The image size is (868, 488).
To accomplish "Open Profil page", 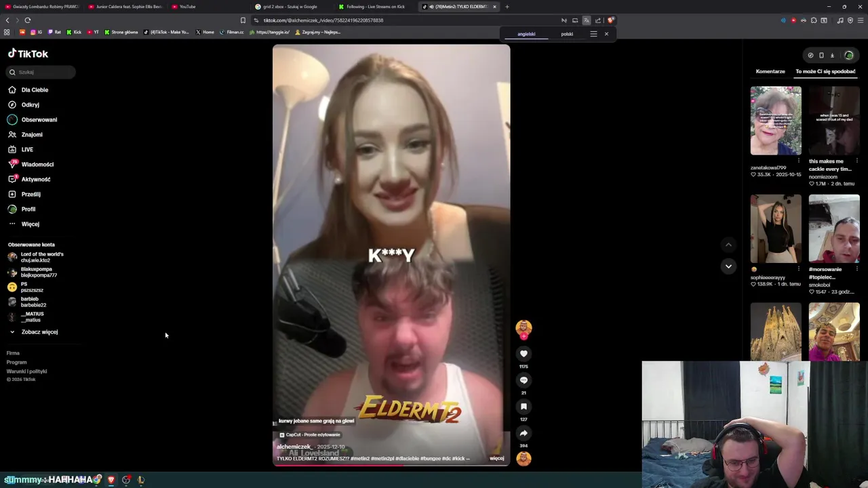I will coord(22,209).
